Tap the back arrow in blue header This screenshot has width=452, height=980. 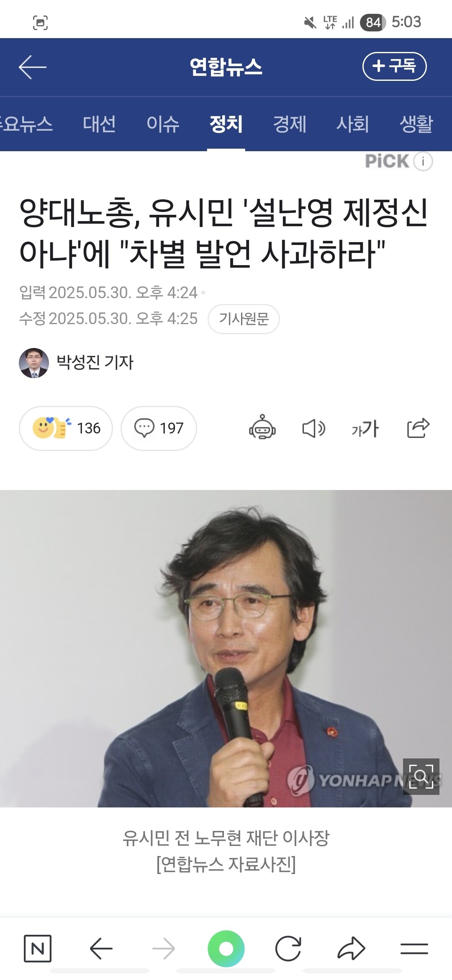(x=33, y=67)
